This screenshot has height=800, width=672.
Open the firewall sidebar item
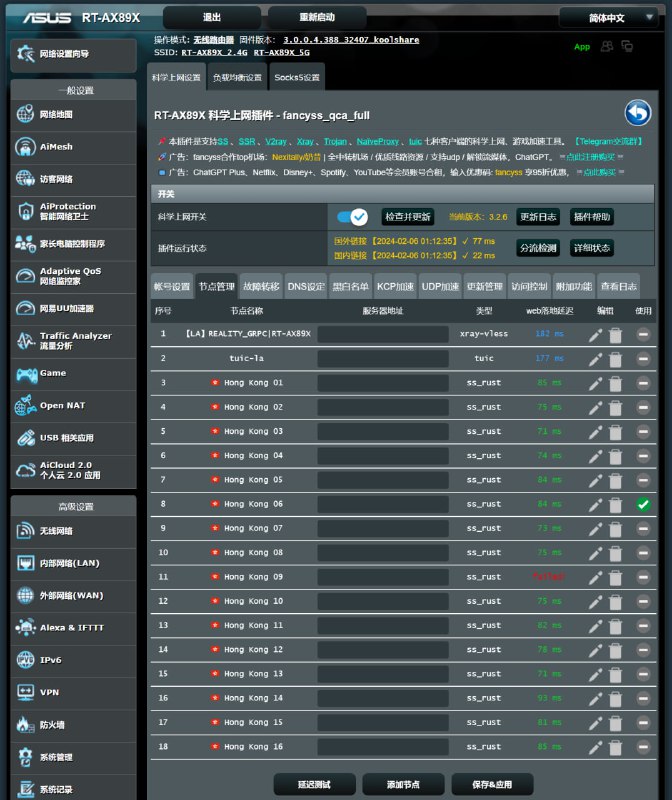(73, 725)
